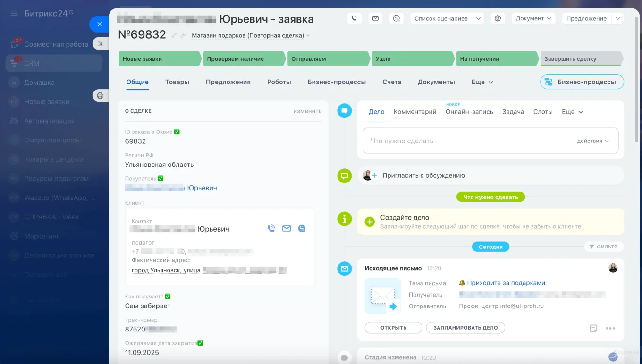
Task: Click the green plus icon in Создайте дело
Action: (x=370, y=222)
